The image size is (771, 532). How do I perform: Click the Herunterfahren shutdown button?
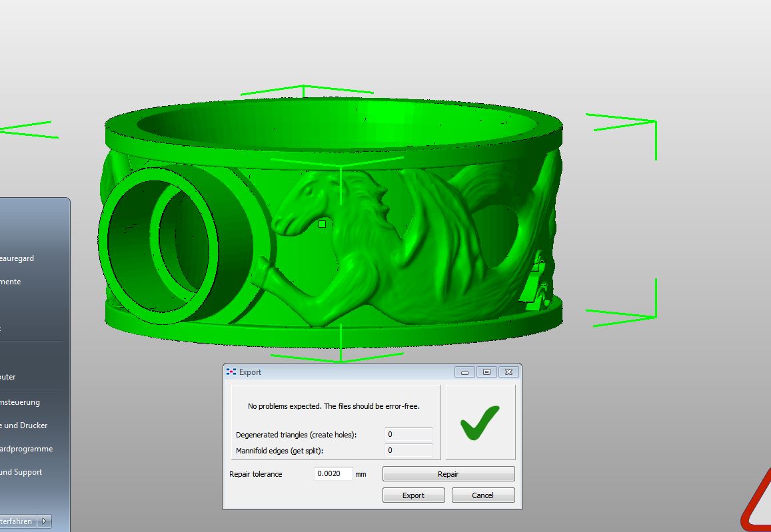pyautogui.click(x=16, y=521)
